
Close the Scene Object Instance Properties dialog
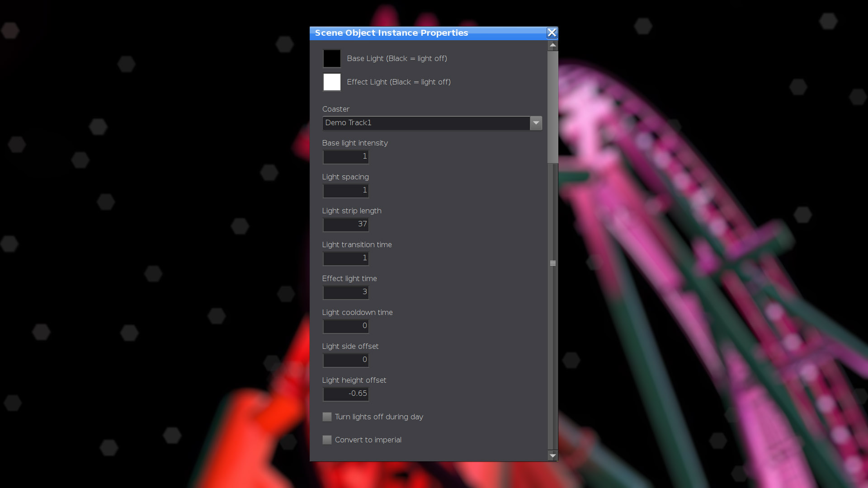[x=552, y=33]
